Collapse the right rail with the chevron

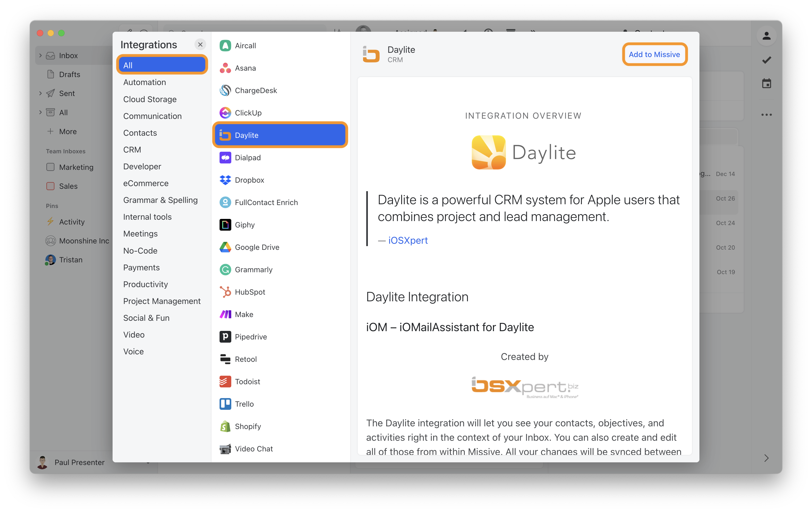click(766, 458)
